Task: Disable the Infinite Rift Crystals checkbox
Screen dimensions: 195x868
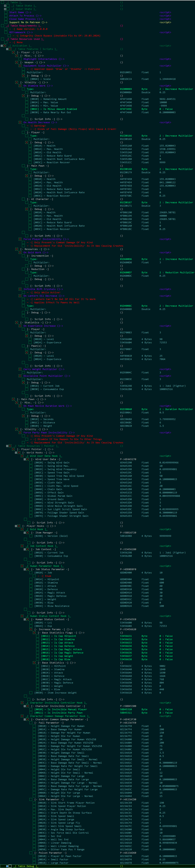Action: tap(20, 289)
